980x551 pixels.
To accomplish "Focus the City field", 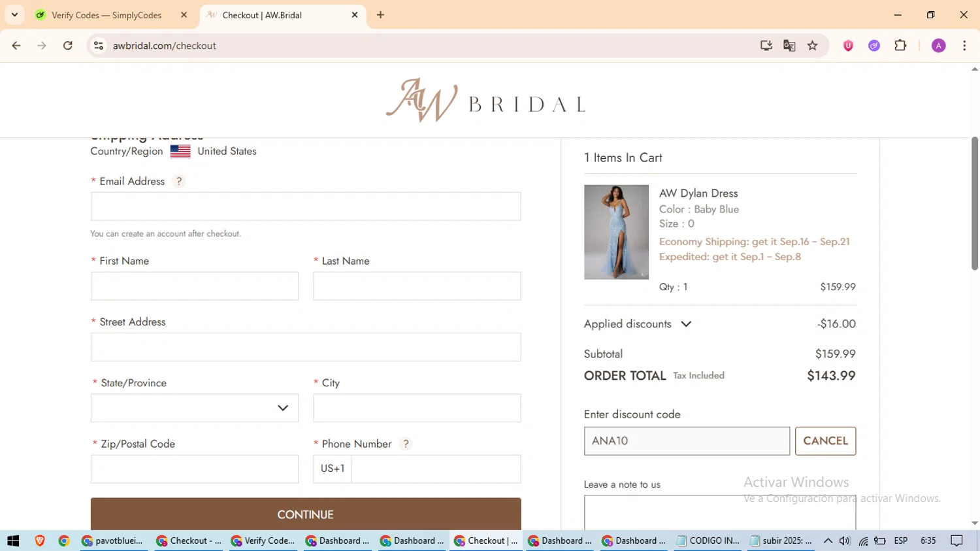I will click(x=417, y=408).
